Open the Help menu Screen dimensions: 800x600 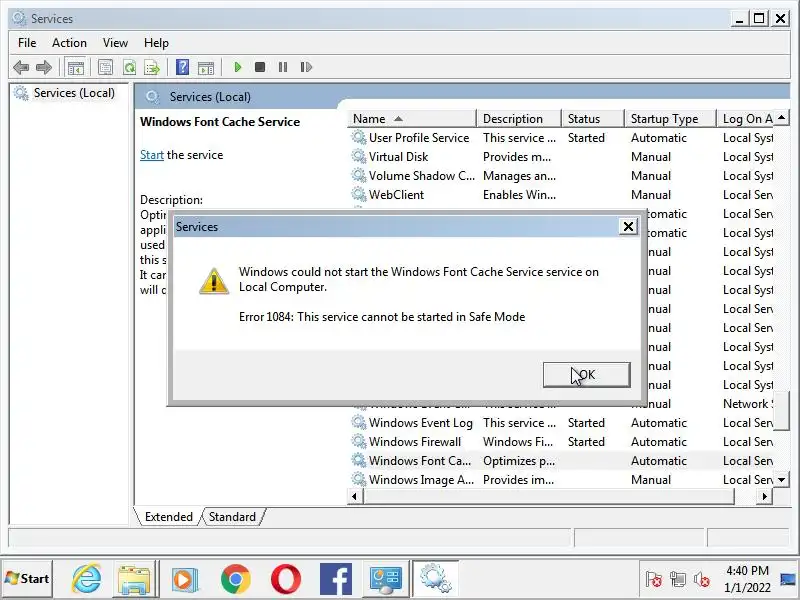156,43
